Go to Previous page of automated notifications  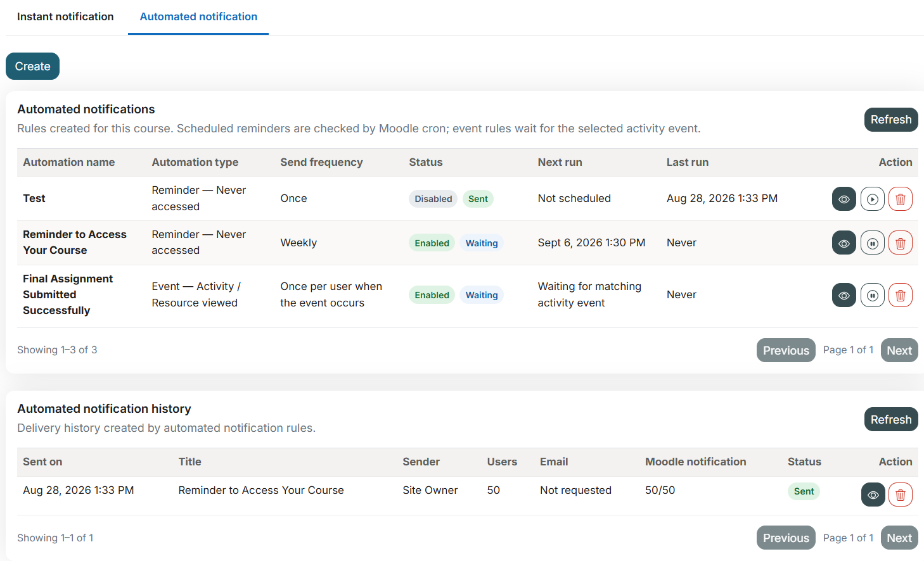786,350
